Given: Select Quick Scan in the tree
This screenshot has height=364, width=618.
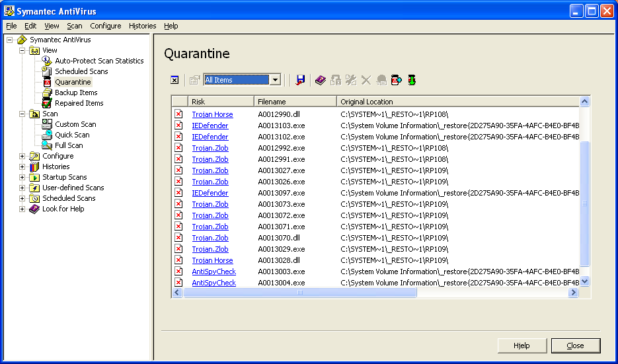Looking at the screenshot, I should (72, 135).
